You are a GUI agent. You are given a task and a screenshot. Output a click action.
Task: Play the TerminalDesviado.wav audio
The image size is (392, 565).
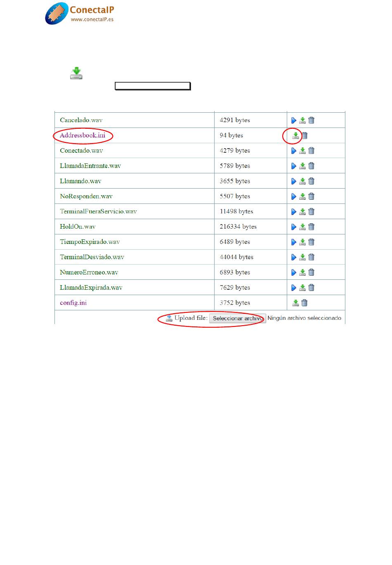pyautogui.click(x=294, y=257)
